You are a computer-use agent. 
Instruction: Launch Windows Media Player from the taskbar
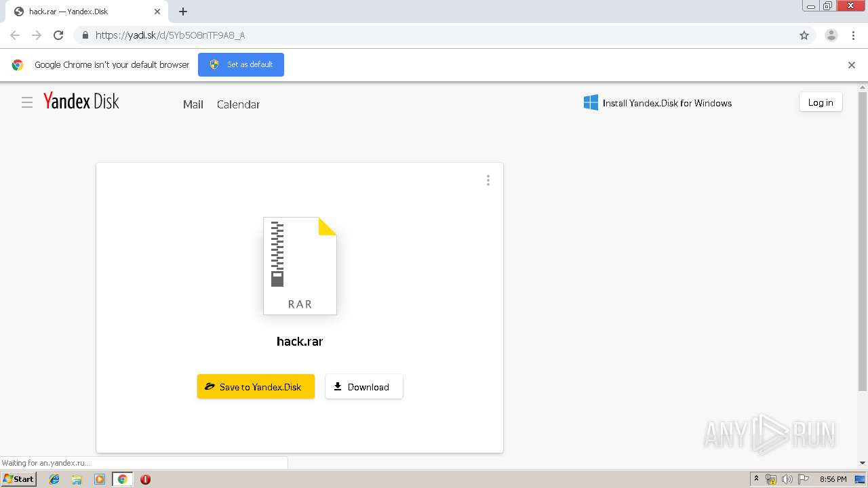pos(100,479)
